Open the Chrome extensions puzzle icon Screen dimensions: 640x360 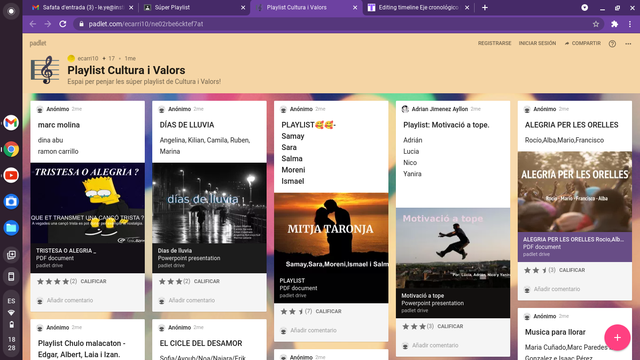(614, 24)
